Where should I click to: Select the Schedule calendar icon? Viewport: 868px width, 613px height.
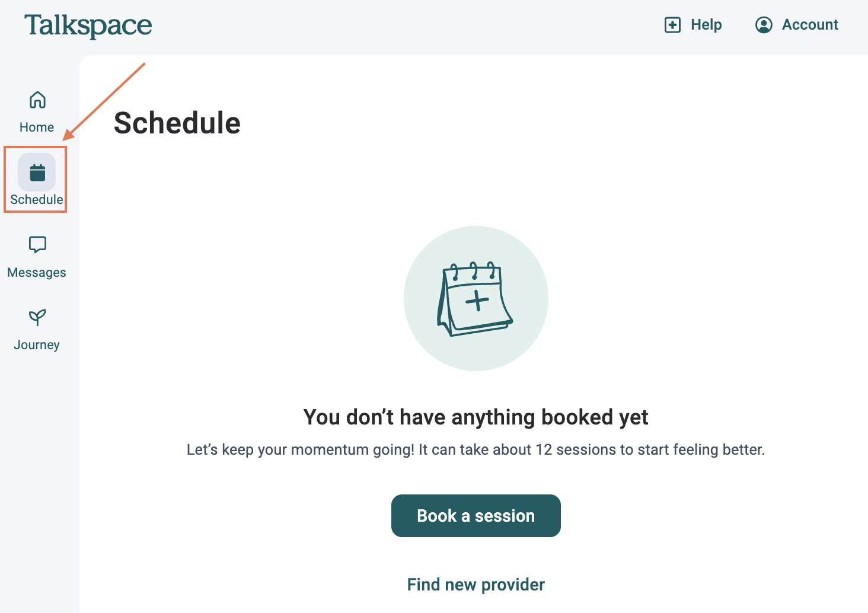click(x=37, y=173)
